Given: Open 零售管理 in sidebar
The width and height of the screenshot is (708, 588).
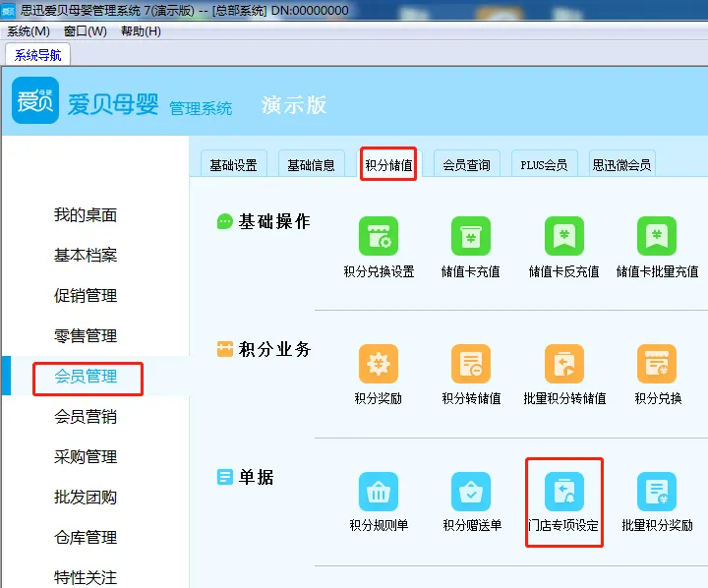Looking at the screenshot, I should (x=86, y=335).
